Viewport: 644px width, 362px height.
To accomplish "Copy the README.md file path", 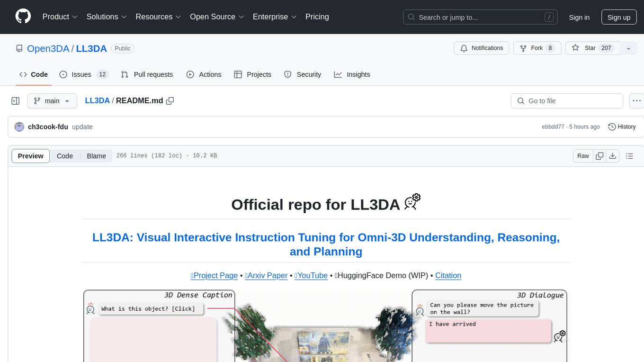I will pyautogui.click(x=170, y=100).
